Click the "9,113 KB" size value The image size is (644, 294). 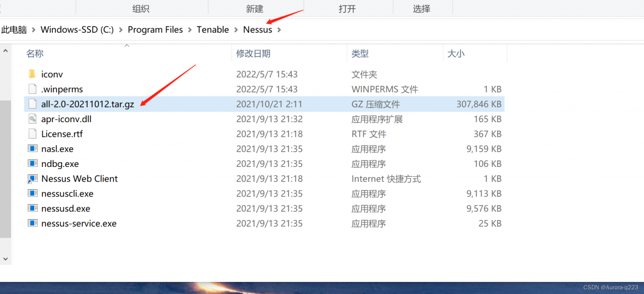point(484,193)
